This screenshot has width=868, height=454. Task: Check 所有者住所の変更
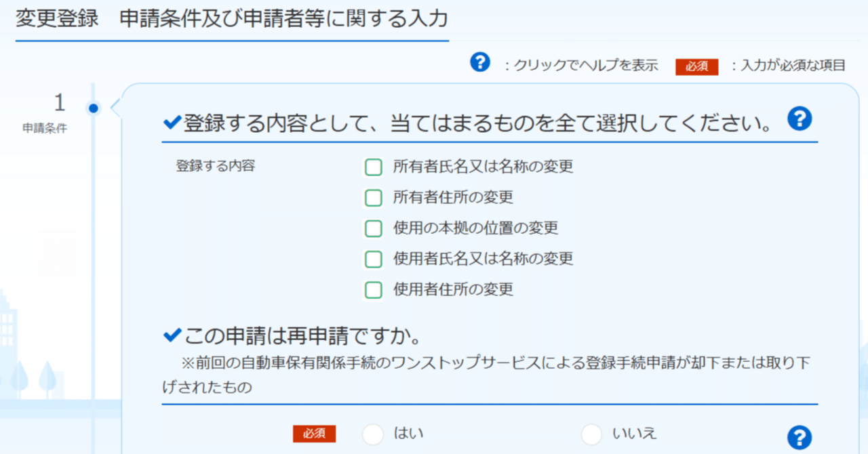tap(373, 197)
